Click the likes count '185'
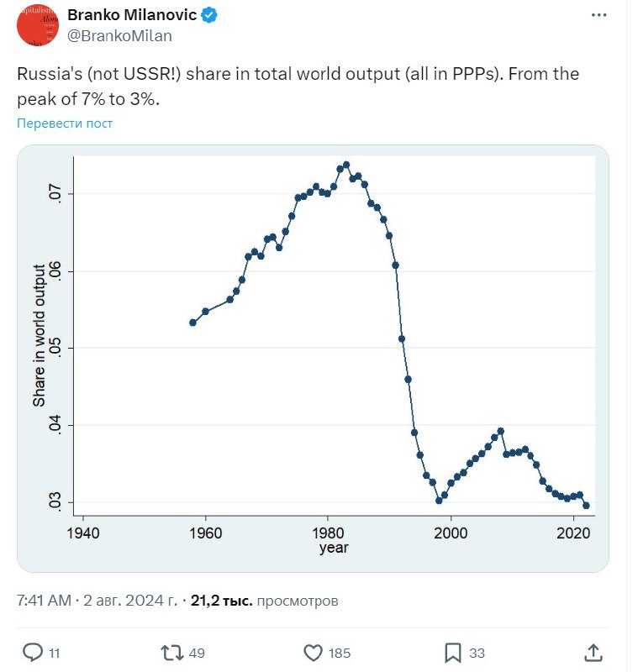Viewport: 638px width, 672px height. (x=340, y=654)
